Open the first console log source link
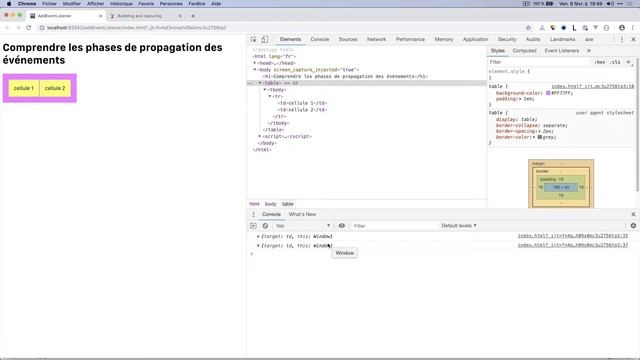This screenshot has height=360, width=640. [573, 236]
